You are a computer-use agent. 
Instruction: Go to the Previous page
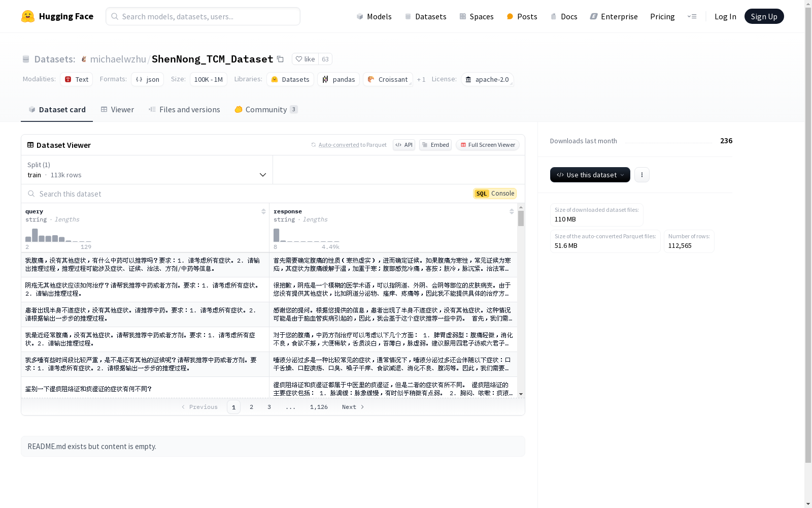199,407
